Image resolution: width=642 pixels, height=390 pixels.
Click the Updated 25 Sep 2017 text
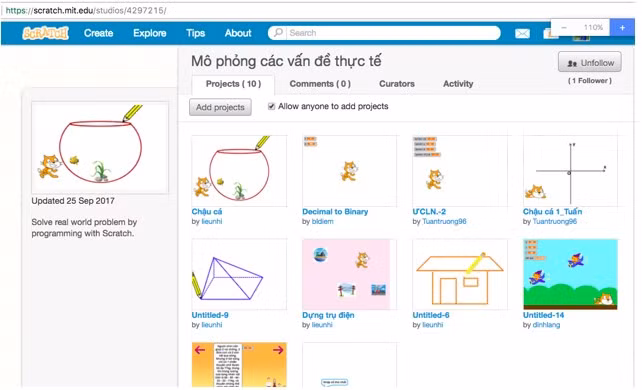tap(73, 201)
